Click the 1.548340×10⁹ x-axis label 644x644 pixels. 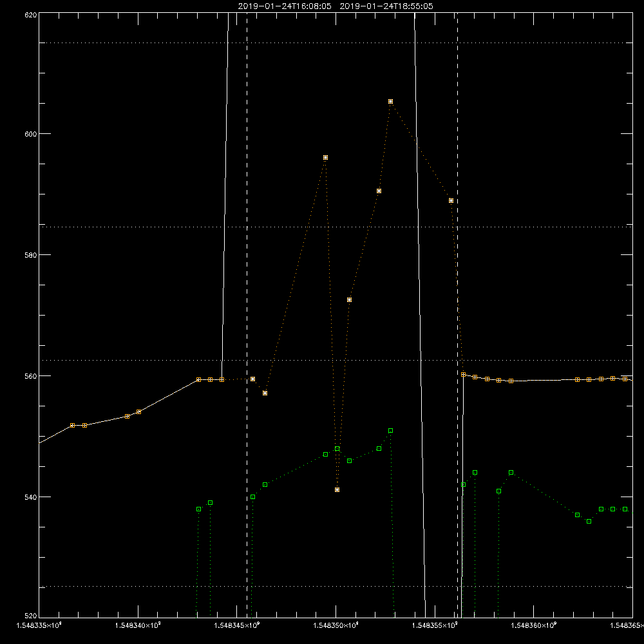point(138,625)
